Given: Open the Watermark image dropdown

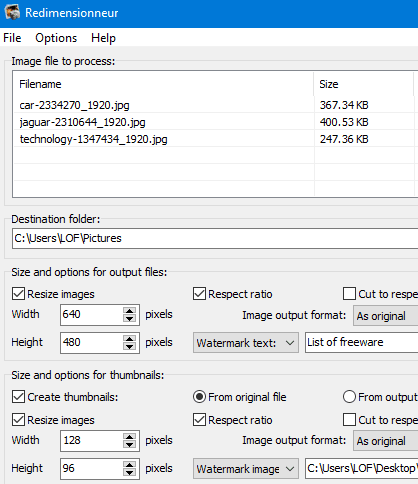Looking at the screenshot, I should click(246, 469).
